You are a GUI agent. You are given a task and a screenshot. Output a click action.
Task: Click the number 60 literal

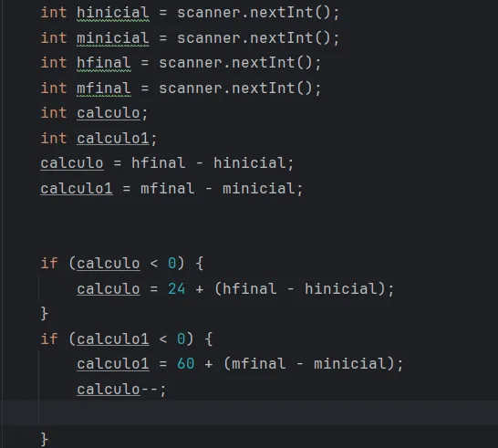pos(186,364)
